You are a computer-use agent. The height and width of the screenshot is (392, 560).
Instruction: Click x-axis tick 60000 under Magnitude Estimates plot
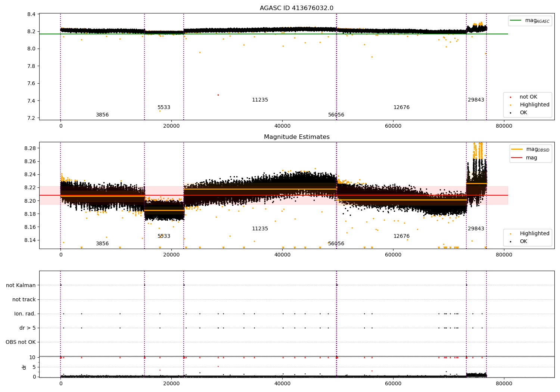(393, 255)
